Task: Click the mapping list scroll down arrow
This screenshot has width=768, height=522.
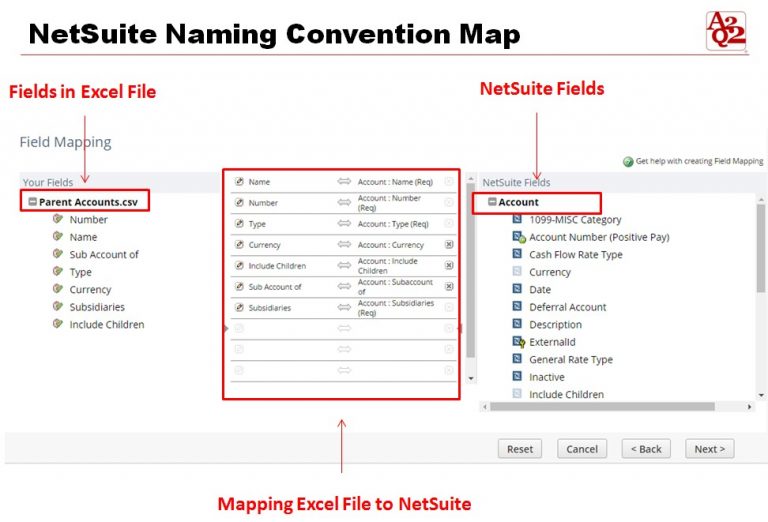Action: click(x=471, y=378)
